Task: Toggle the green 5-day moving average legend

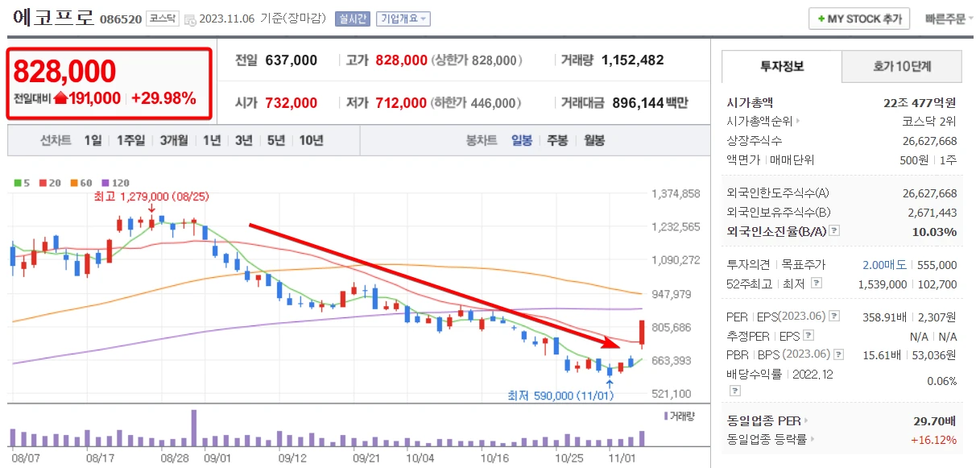Action: pyautogui.click(x=19, y=182)
